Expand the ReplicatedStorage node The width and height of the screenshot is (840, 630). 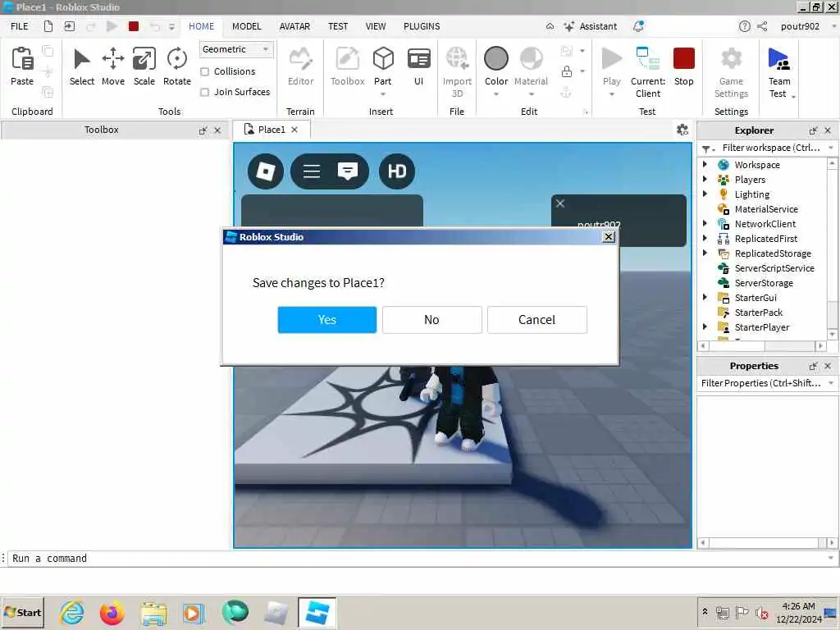click(x=705, y=253)
